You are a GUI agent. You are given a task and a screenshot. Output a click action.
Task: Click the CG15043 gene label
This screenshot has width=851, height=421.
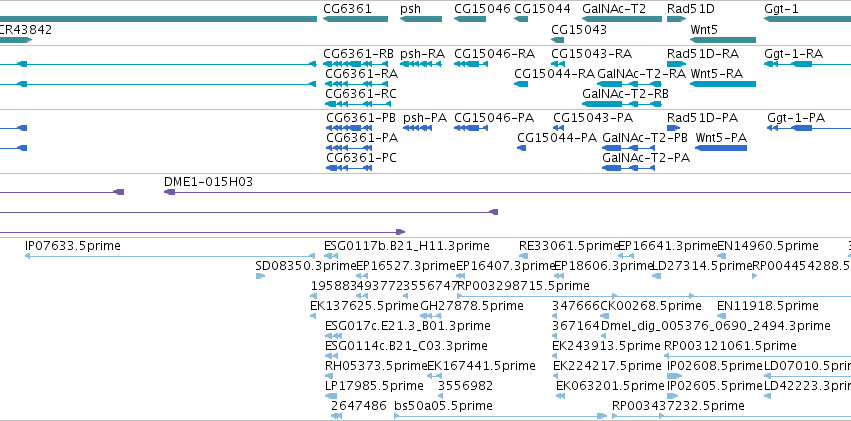(579, 29)
